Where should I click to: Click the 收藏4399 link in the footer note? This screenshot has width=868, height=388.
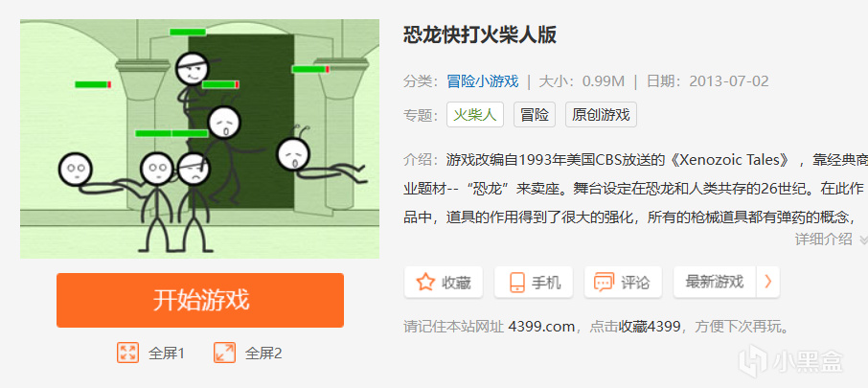click(x=650, y=327)
